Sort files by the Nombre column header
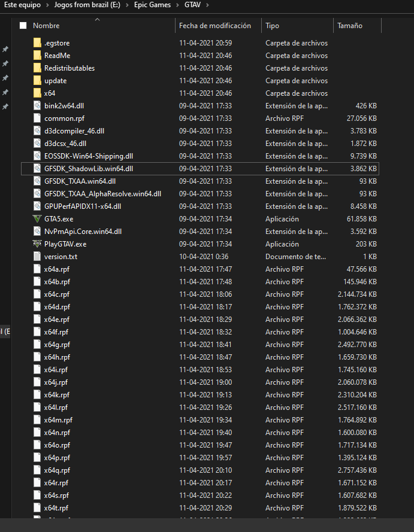The image size is (414, 532). 46,26
